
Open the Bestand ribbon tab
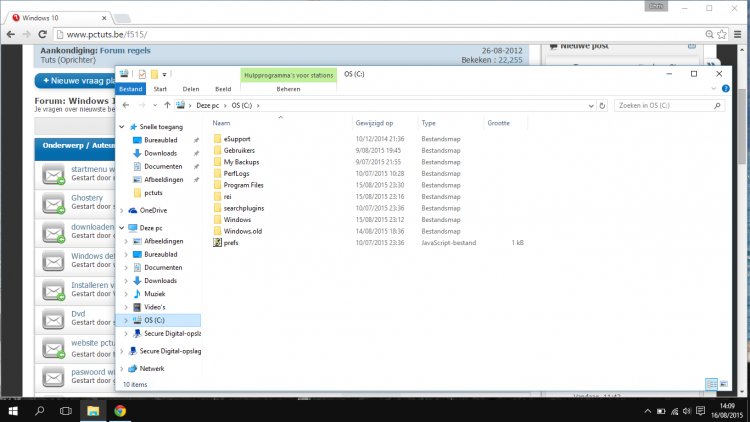pos(132,89)
